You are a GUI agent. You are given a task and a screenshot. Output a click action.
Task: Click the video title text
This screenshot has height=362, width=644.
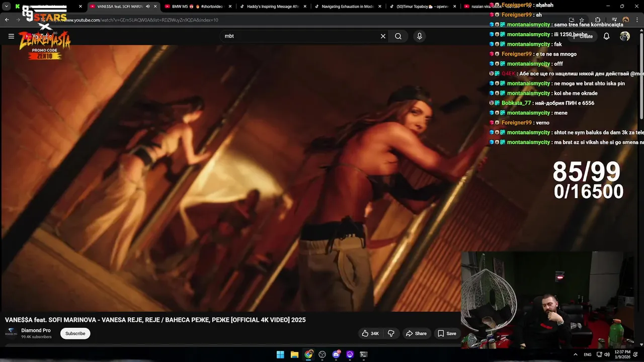(x=155, y=320)
